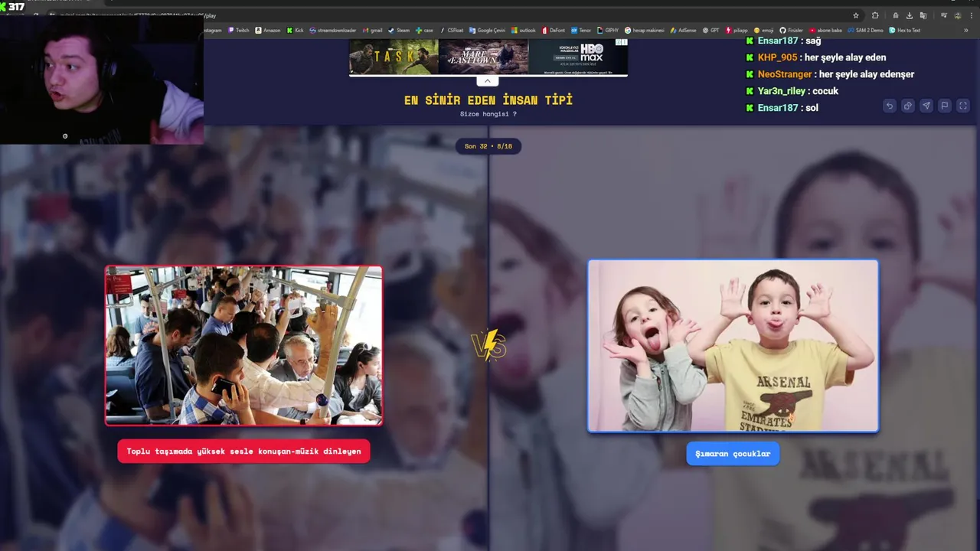Click the Yar3n_riley chat username
Screen dimensions: 980x551
click(781, 91)
